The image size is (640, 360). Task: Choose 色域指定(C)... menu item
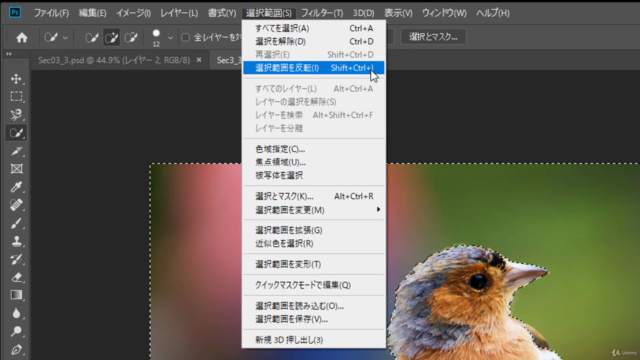point(313,149)
